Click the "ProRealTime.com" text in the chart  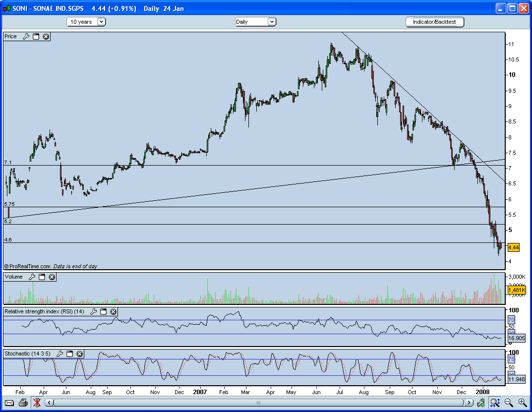(30, 266)
